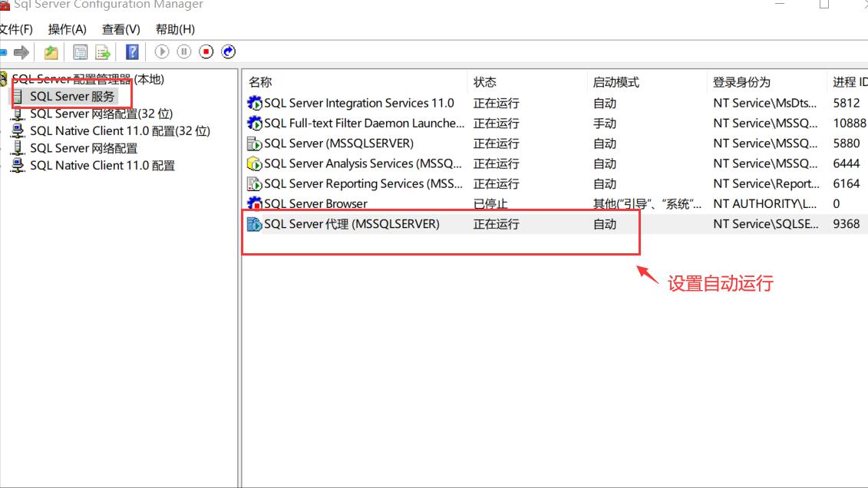
Task: Open the help question mark icon
Action: [132, 52]
